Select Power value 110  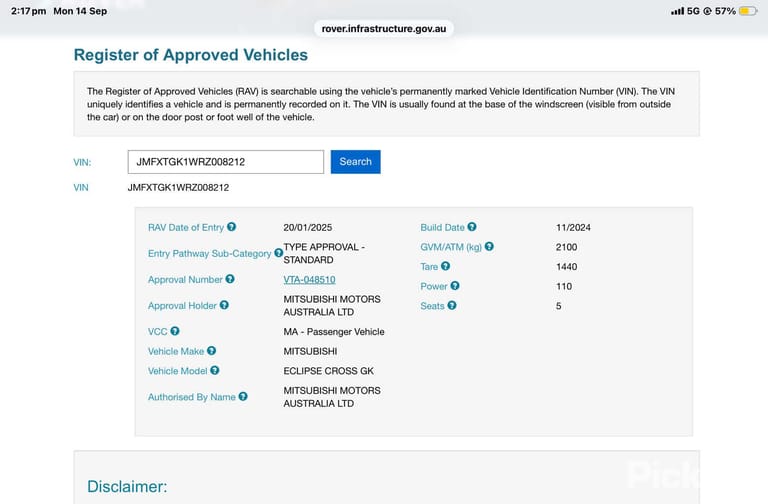pos(564,286)
